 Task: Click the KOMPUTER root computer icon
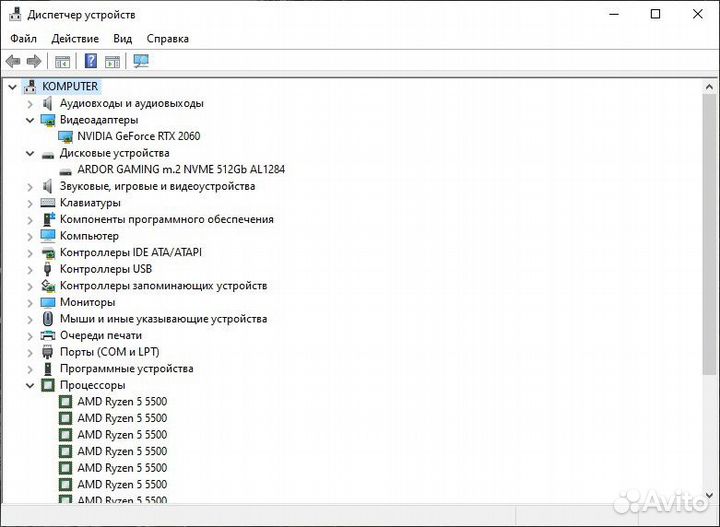click(x=30, y=86)
